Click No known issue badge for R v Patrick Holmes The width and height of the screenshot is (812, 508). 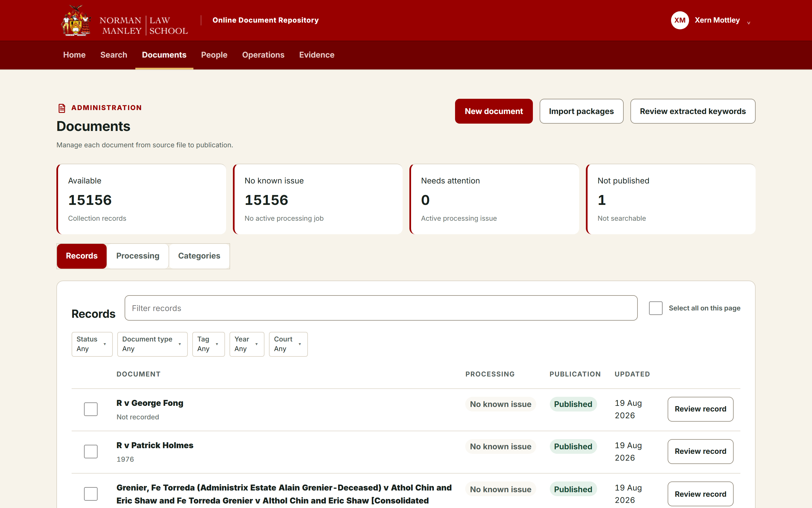point(500,446)
